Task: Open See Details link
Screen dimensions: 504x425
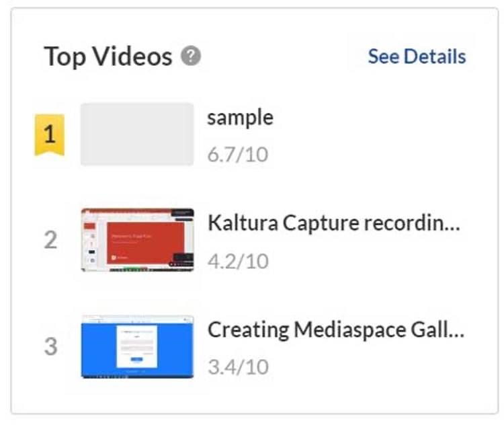Action: pyautogui.click(x=417, y=56)
